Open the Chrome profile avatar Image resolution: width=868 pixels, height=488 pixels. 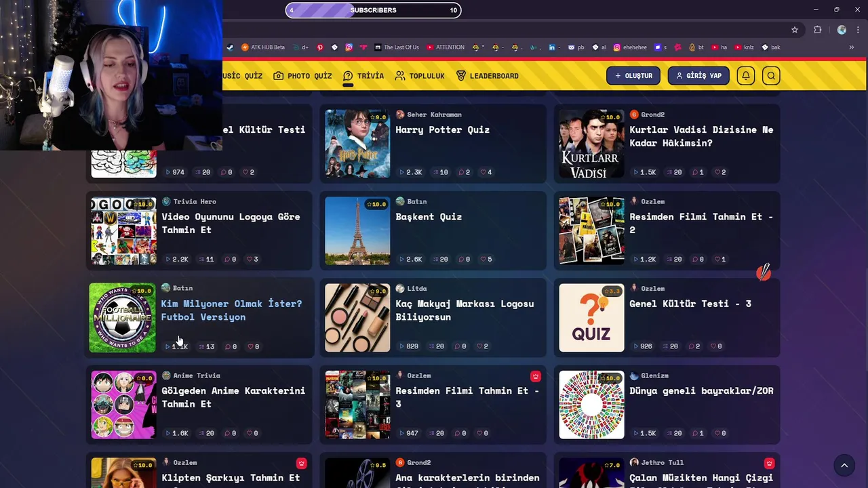click(x=842, y=30)
